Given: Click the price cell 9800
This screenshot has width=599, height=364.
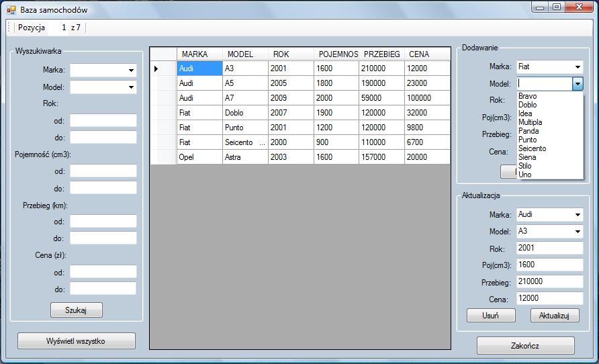Looking at the screenshot, I should (427, 128).
